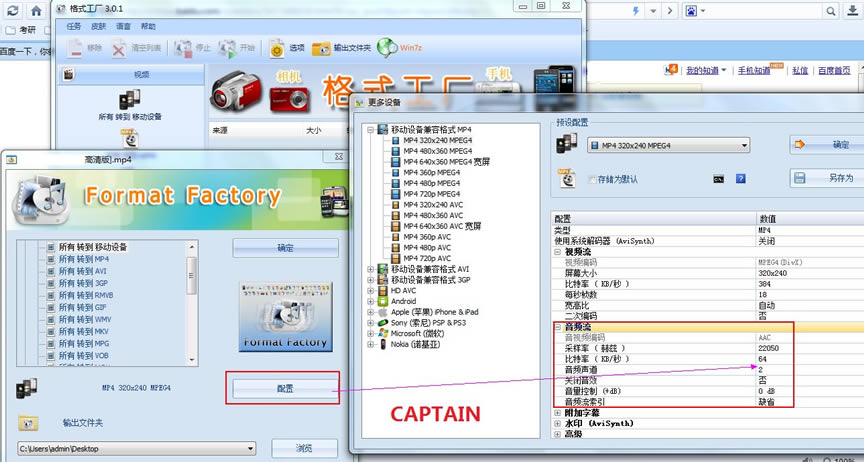Click the 配置 button
The width and height of the screenshot is (864, 462).
tap(285, 387)
